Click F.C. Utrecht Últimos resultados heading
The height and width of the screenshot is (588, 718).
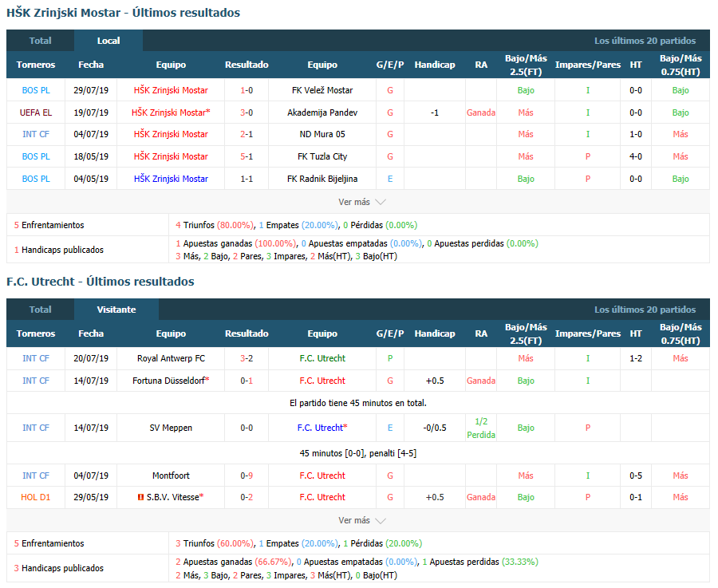pos(101,281)
